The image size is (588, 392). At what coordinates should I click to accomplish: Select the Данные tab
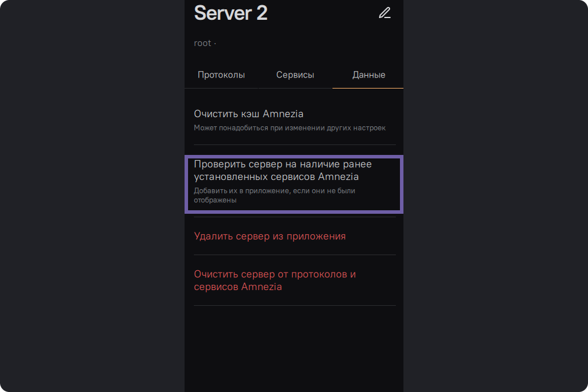[369, 75]
